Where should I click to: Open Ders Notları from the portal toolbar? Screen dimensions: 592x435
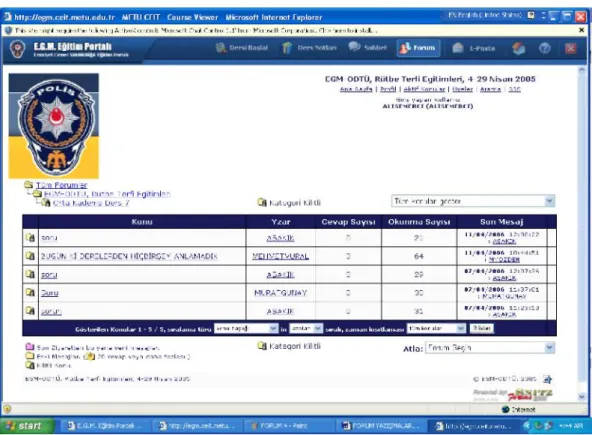[309, 48]
